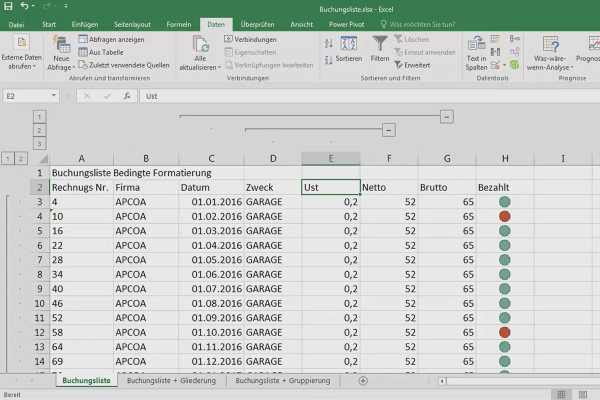600x400 pixels.
Task: Click the Name Box showing E2
Action: [x=27, y=96]
